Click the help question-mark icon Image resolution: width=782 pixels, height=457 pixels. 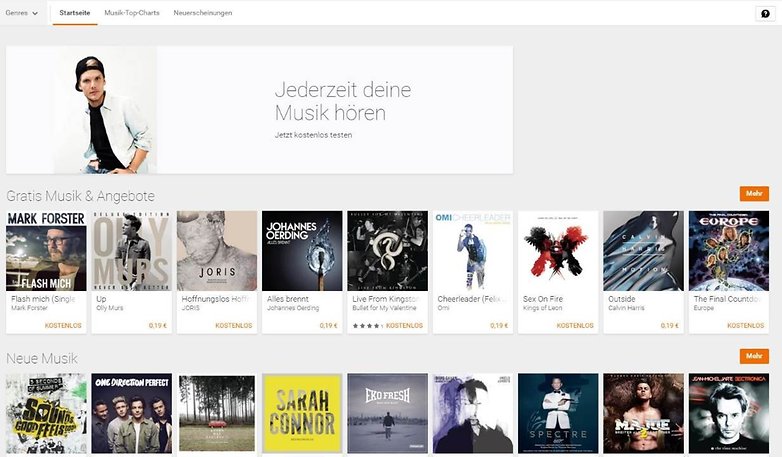[x=765, y=13]
